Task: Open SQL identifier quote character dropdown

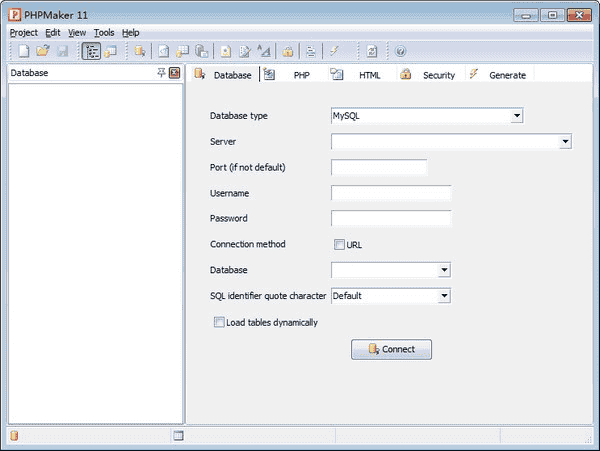Action: tap(444, 296)
